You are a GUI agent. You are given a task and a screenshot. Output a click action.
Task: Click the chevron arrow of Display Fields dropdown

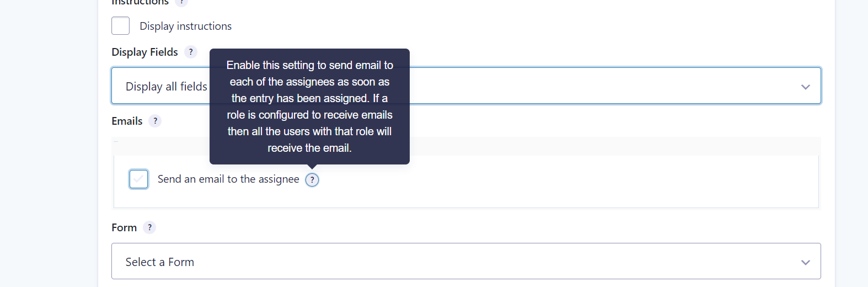click(x=805, y=87)
